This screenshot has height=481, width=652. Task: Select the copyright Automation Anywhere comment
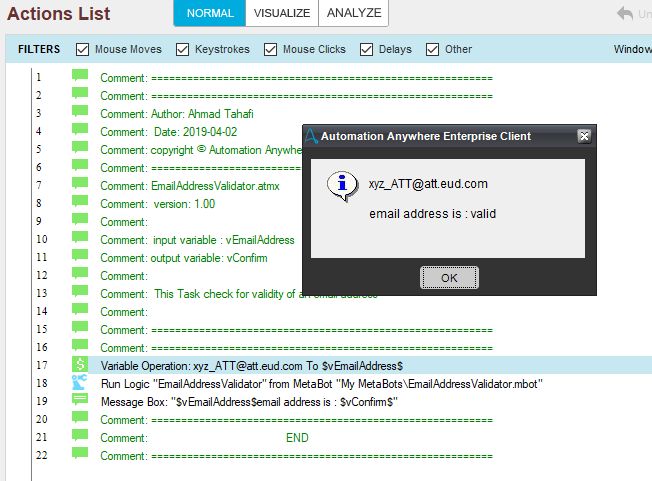click(201, 150)
